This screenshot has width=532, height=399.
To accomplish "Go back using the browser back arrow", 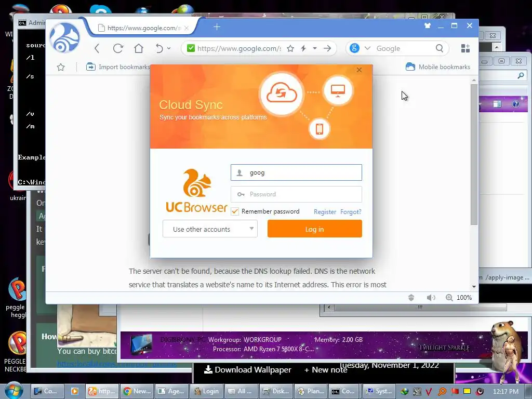I will tap(97, 48).
